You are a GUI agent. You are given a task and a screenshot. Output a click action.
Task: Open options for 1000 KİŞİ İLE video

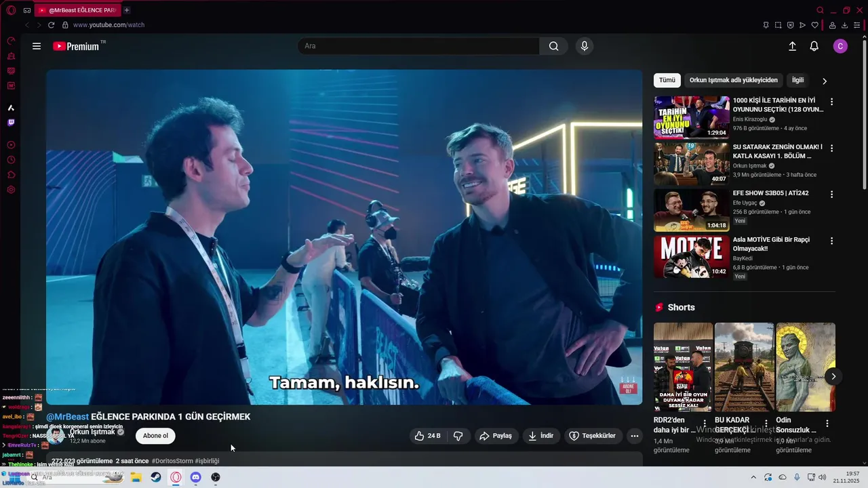click(832, 102)
